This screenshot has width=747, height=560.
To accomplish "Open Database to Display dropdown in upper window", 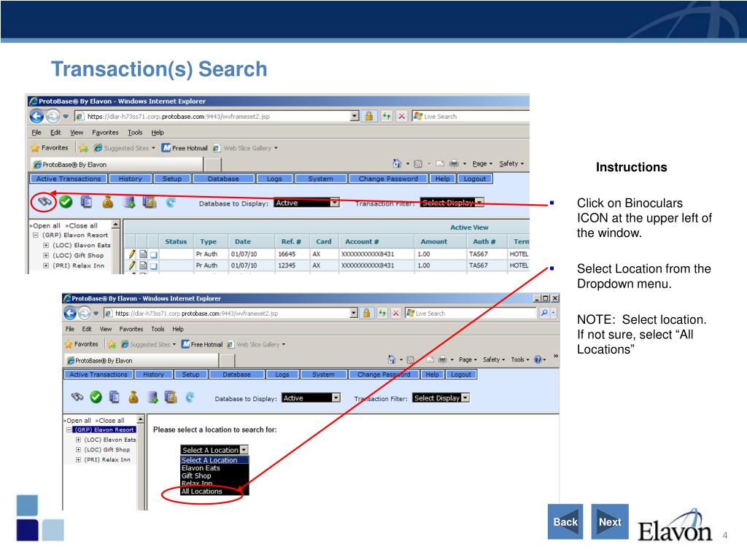I will pos(335,203).
